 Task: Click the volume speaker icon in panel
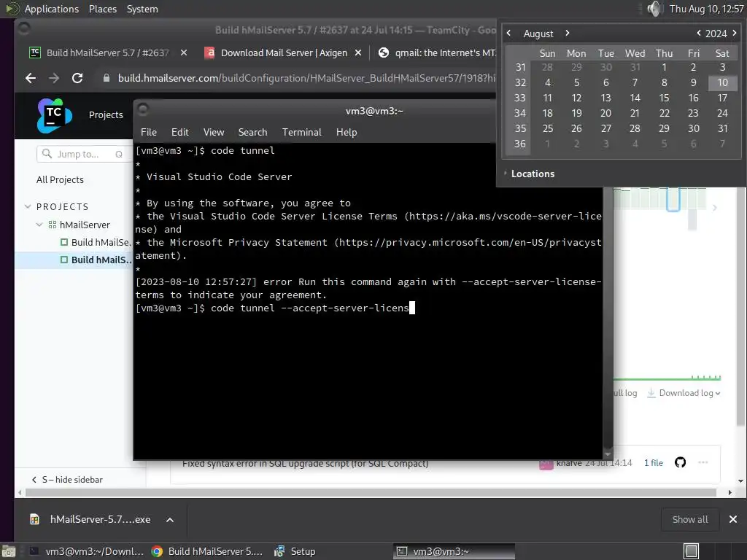tap(654, 9)
